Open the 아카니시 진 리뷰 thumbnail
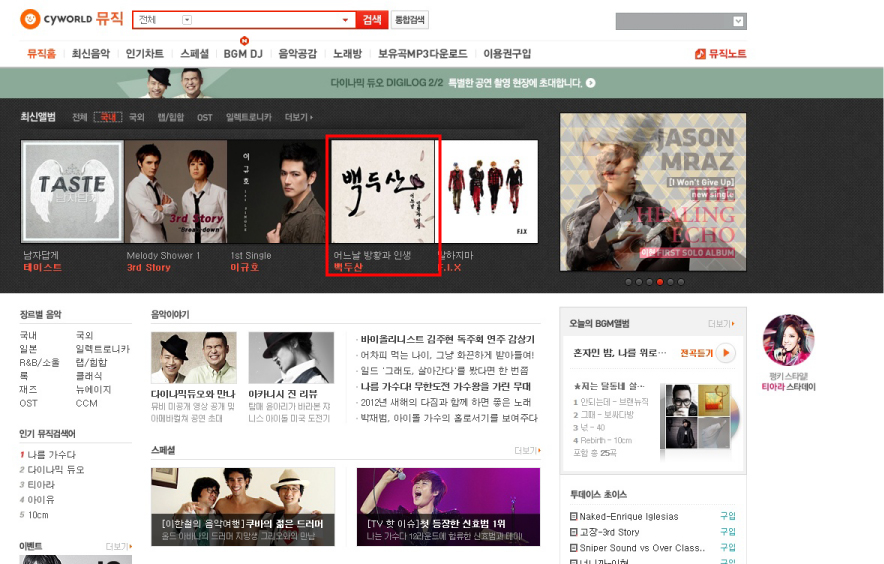Screen dimensions: 884x564 [x=291, y=358]
